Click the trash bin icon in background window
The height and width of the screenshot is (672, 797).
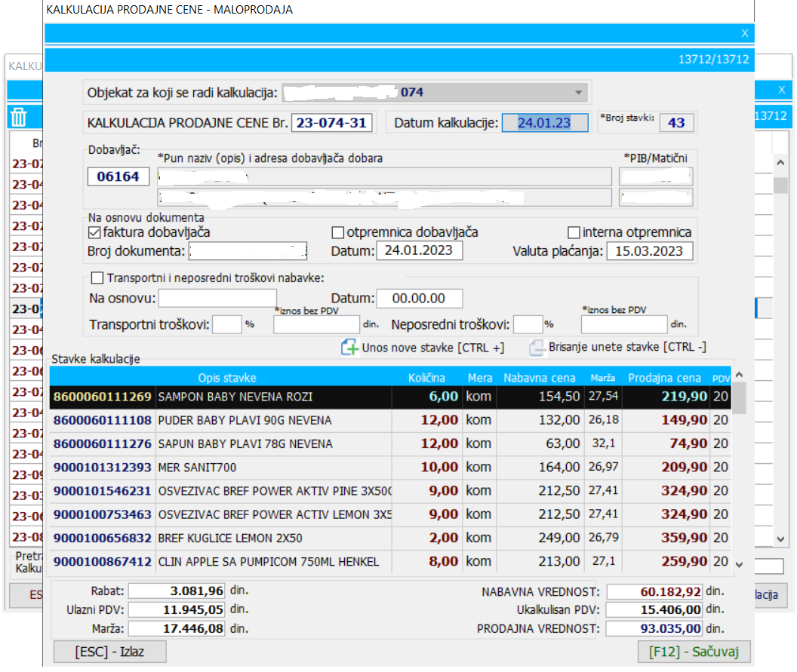[18, 117]
